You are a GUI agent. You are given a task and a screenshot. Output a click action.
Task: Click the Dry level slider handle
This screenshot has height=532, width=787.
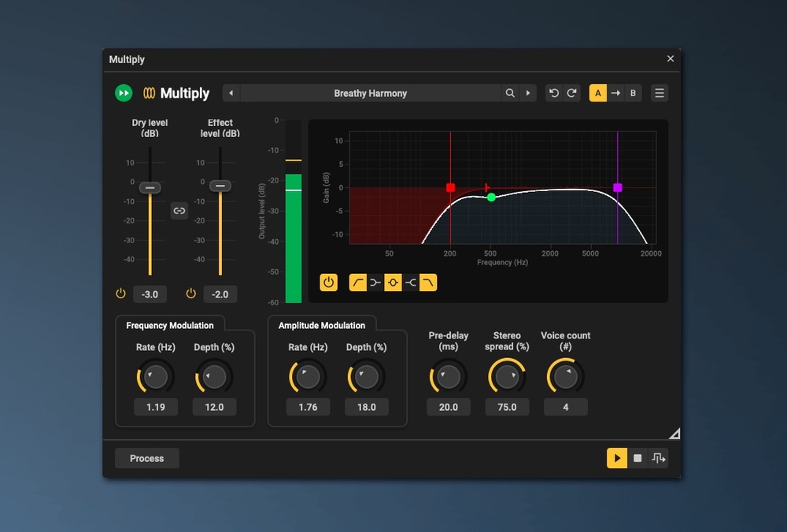pos(150,188)
